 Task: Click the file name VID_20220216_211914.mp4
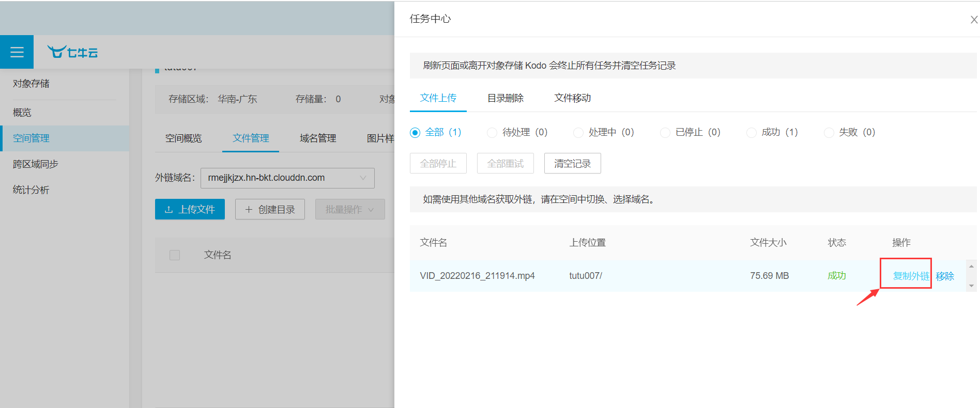click(477, 276)
